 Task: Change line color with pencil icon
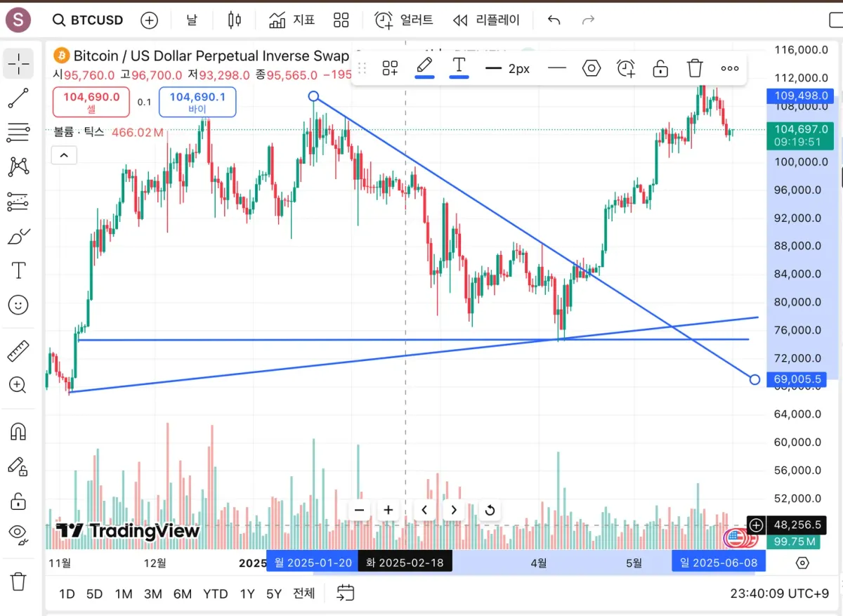pyautogui.click(x=424, y=68)
